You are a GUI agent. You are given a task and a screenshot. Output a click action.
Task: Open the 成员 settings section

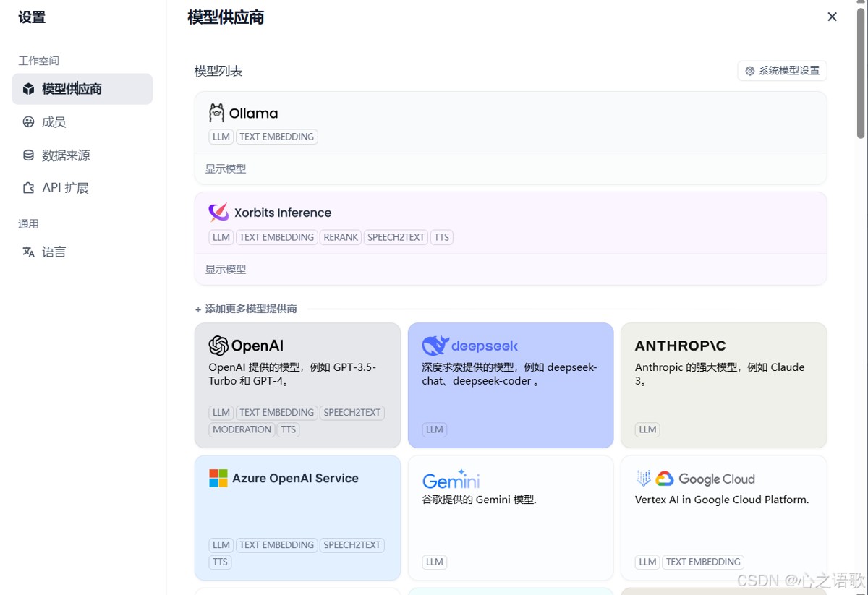[x=54, y=122]
